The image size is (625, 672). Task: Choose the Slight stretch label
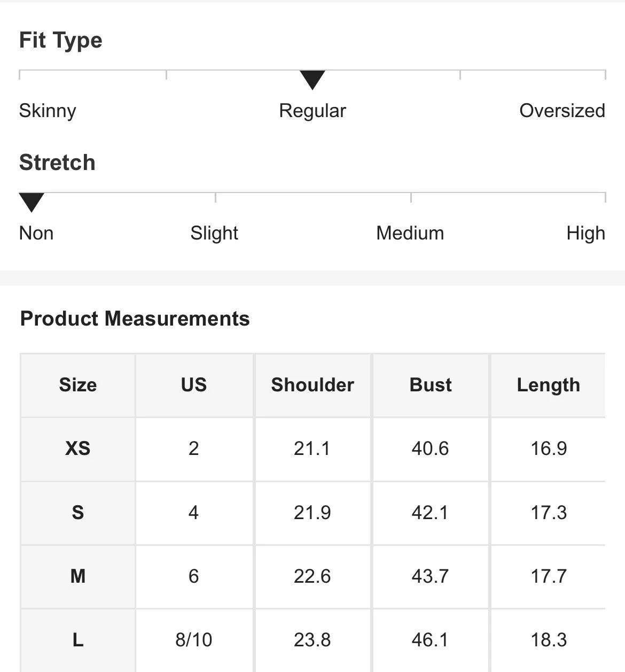214,233
